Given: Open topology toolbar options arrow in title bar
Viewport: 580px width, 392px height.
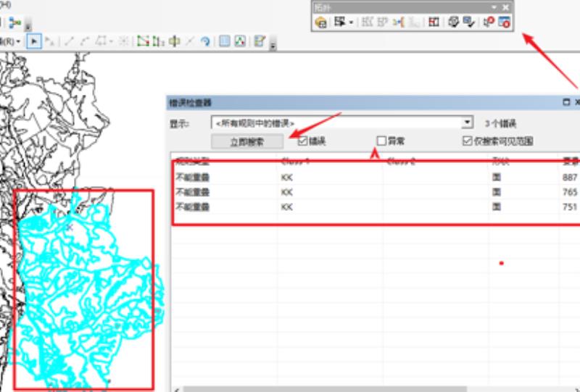Looking at the screenshot, I should [494, 7].
